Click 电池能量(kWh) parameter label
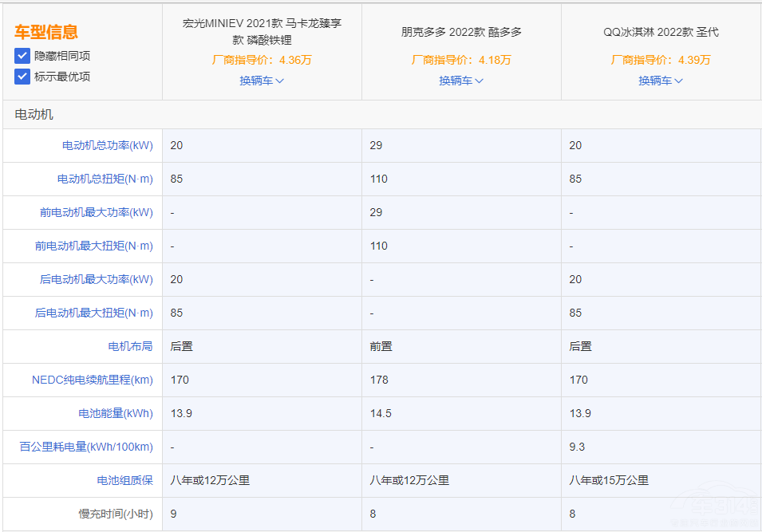Image resolution: width=762 pixels, height=532 pixels. [116, 413]
